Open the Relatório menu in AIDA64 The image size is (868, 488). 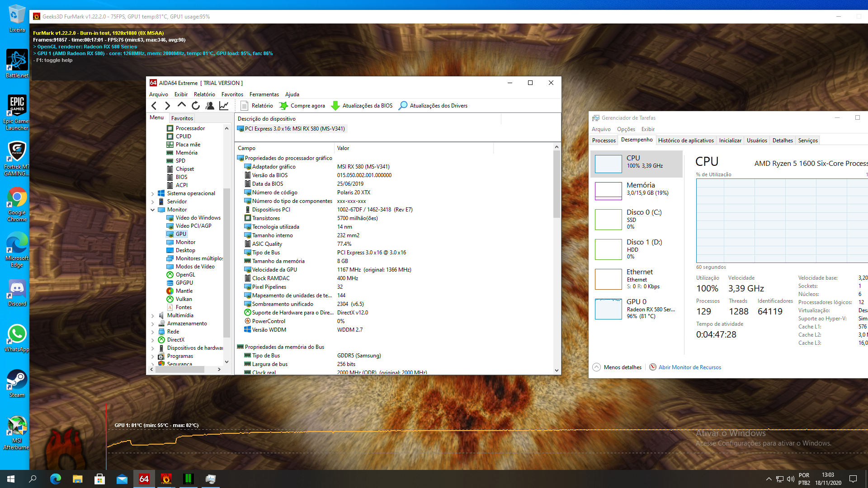click(x=204, y=94)
